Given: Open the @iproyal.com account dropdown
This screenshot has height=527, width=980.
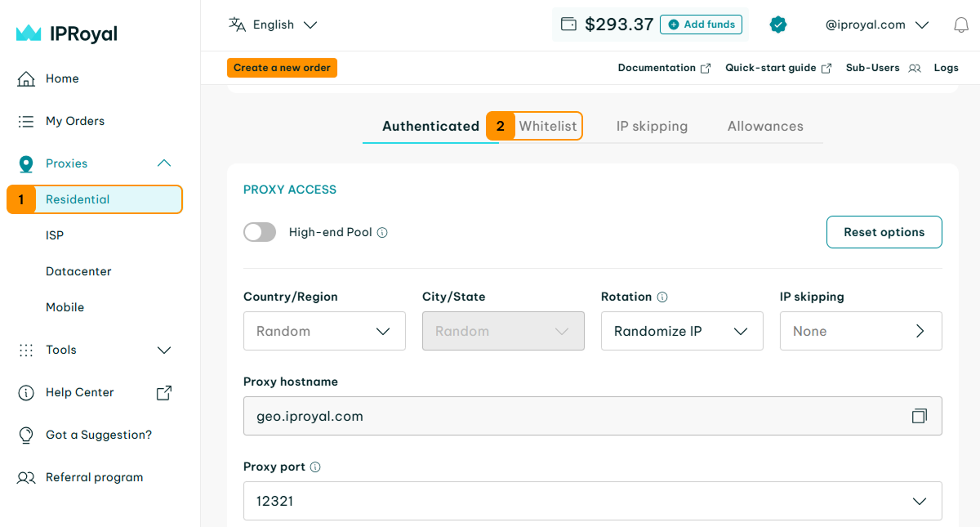Looking at the screenshot, I should click(x=877, y=25).
